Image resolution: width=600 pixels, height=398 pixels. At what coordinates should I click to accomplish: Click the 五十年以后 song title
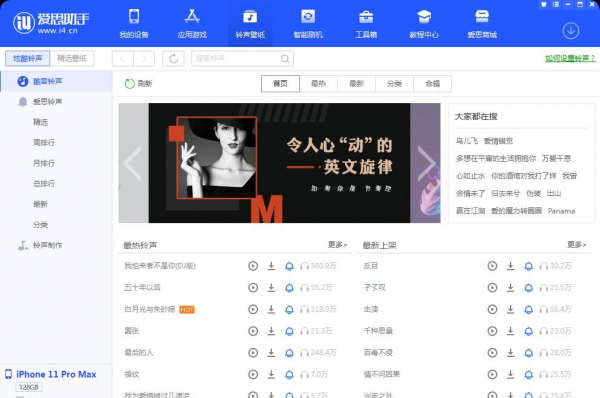[142, 287]
